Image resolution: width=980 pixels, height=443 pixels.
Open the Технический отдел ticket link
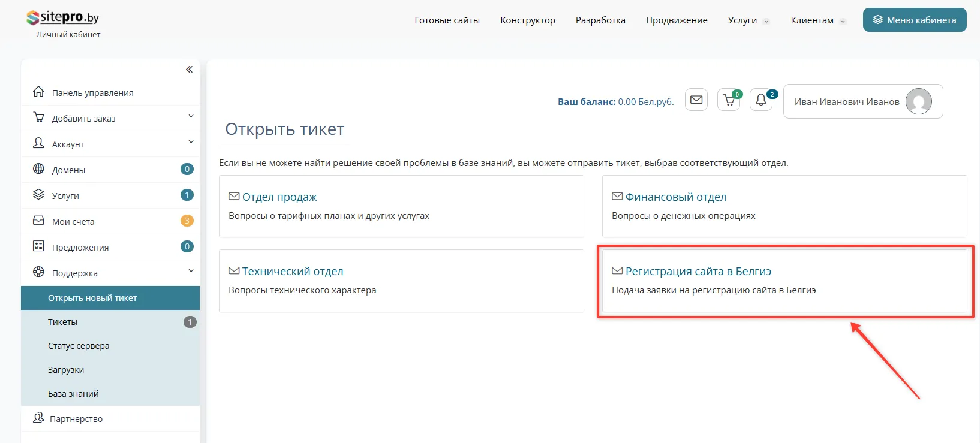coord(292,272)
